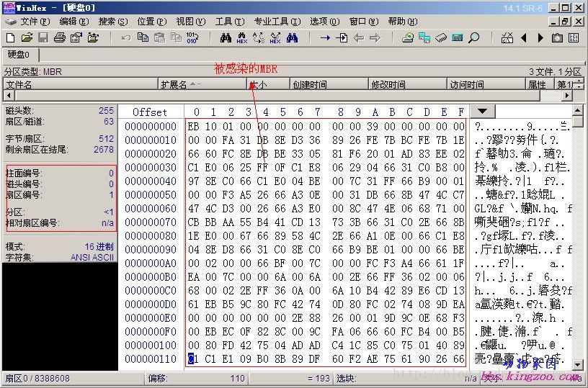Image resolution: width=588 pixels, height=388 pixels.
Task: Click hex view vertical scrollbar down arrow
Action: (x=578, y=364)
